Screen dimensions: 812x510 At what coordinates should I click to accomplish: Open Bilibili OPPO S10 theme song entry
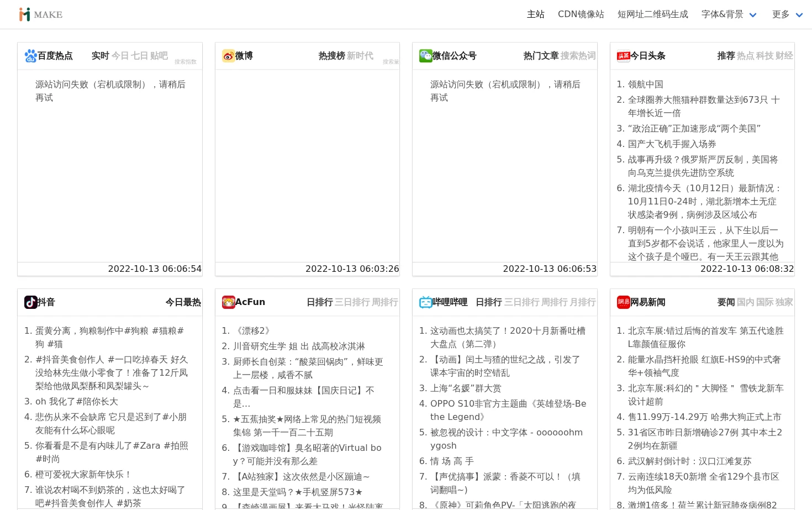pyautogui.click(x=508, y=411)
